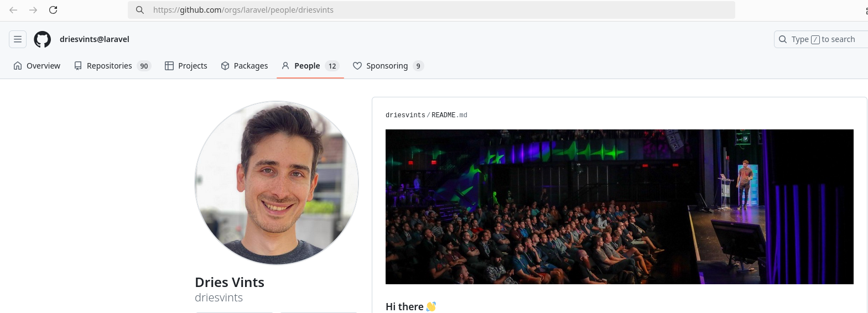The width and height of the screenshot is (868, 313).
Task: Click the Repositories count badge 90
Action: coord(144,66)
